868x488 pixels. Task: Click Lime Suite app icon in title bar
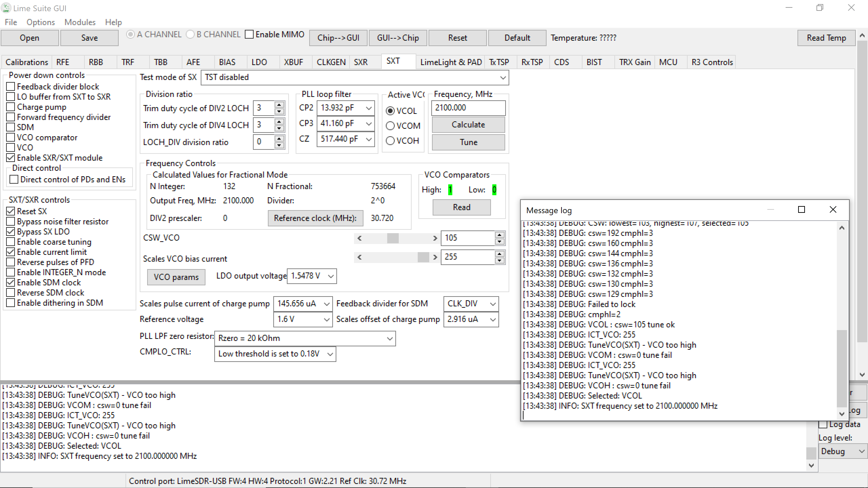(x=6, y=8)
